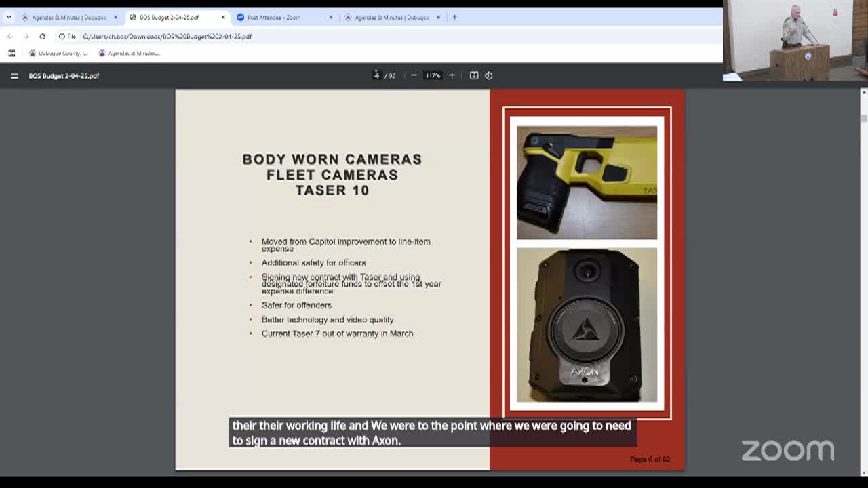Click the 'Page 6 of 92' footer text

click(x=650, y=459)
